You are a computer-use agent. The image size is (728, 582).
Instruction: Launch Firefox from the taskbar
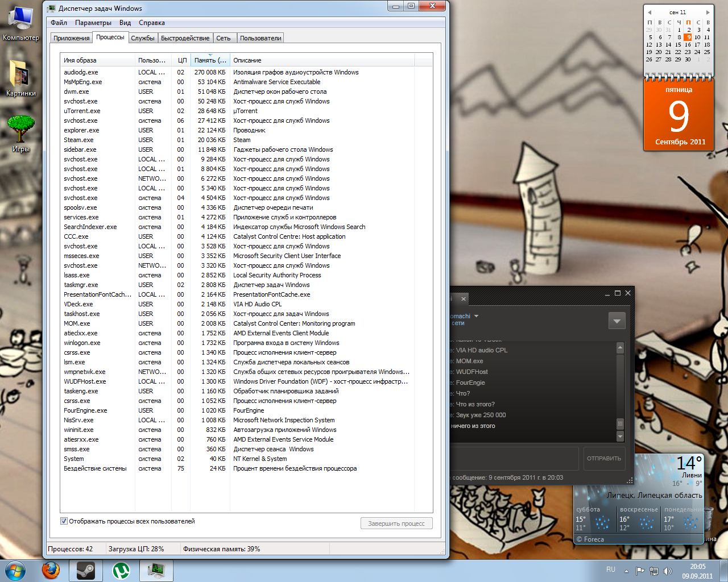click(51, 571)
